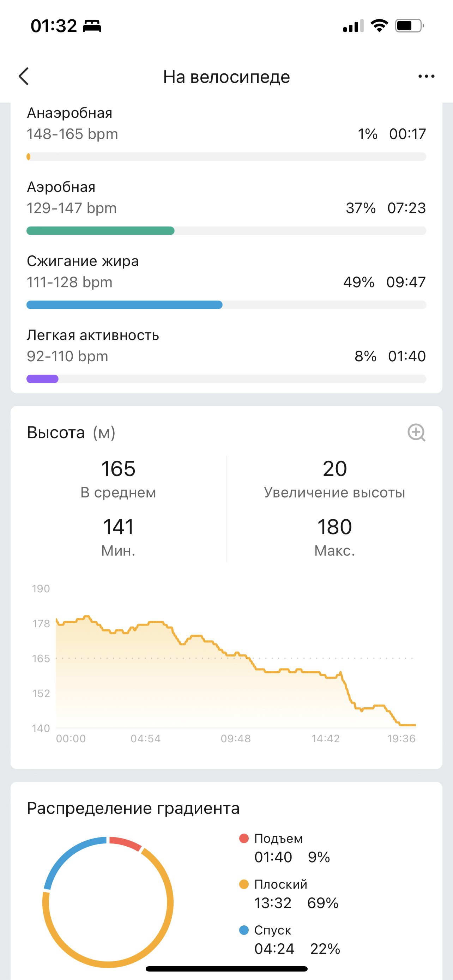Tap the red Подъем legend dot
This screenshot has width=453, height=980.
pos(244,838)
